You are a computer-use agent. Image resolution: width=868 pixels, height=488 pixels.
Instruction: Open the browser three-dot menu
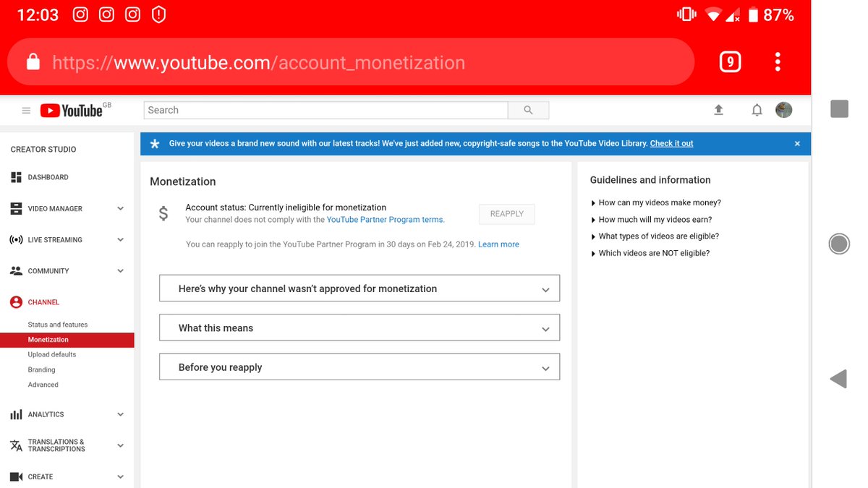coord(778,62)
